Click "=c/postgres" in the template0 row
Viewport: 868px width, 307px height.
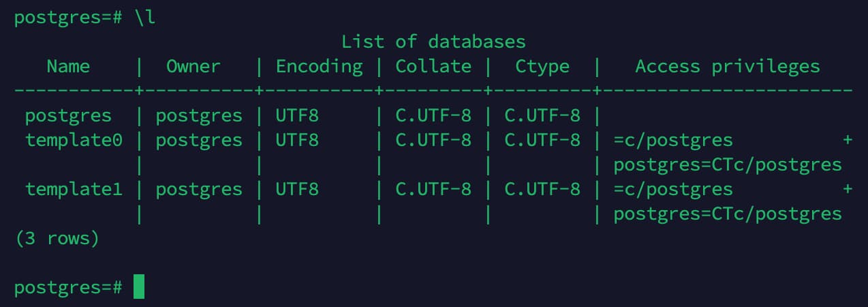[673, 141]
